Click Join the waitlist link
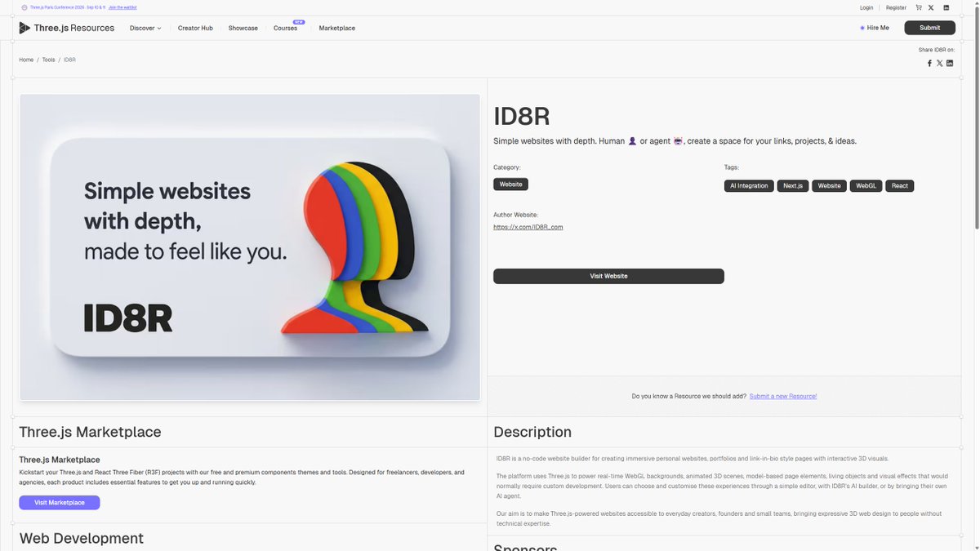Screen dimensions: 980x551 (x=122, y=7)
